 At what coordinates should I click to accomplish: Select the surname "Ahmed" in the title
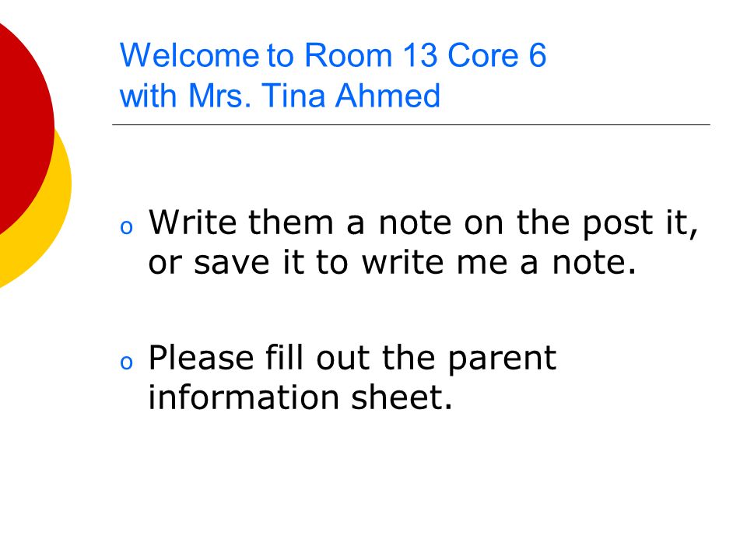(x=388, y=96)
